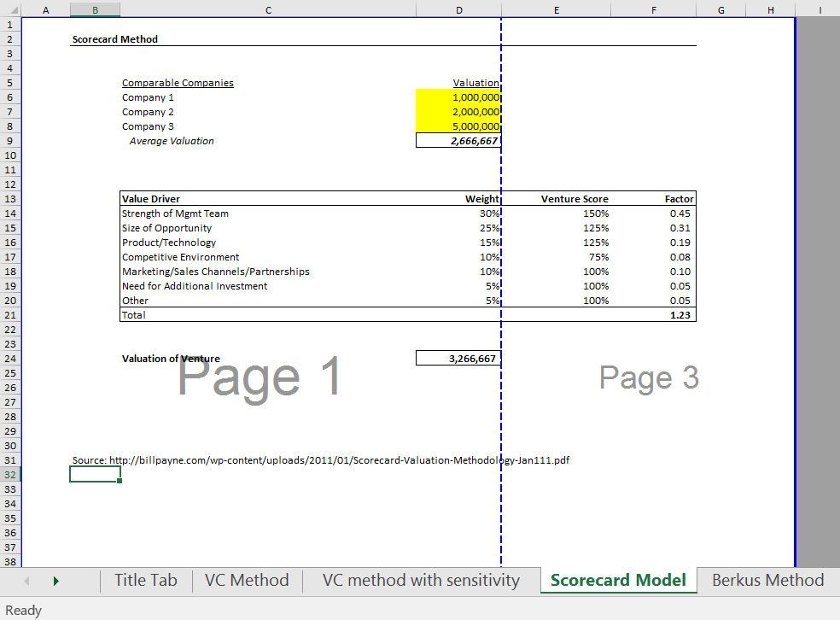
Task: Click the 75% venture score cell
Action: (599, 257)
